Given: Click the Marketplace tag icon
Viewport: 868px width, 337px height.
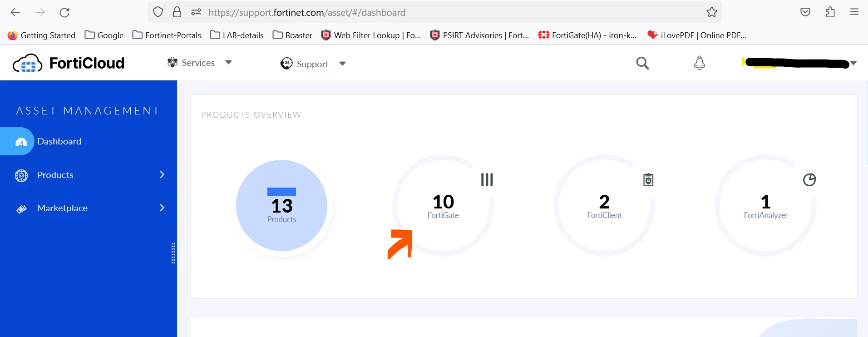Looking at the screenshot, I should [21, 209].
